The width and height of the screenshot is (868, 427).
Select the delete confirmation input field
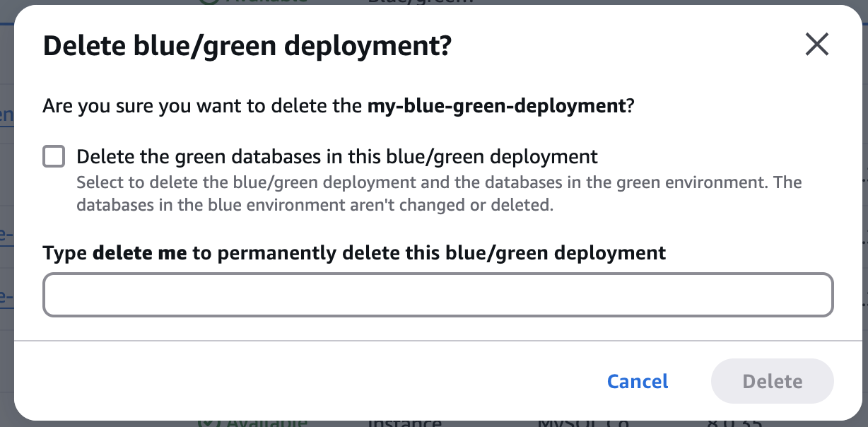(438, 294)
